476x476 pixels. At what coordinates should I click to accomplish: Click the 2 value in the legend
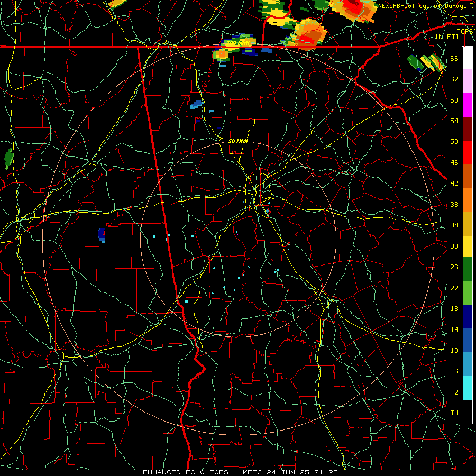click(x=456, y=392)
